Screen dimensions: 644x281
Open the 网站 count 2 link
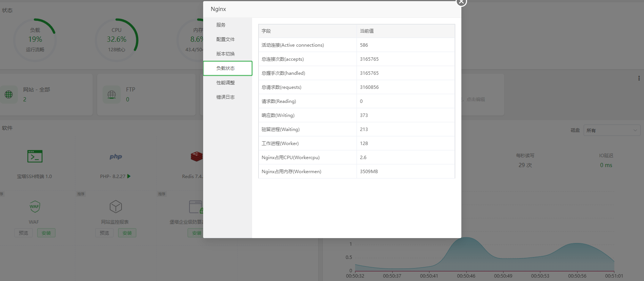tap(25, 99)
